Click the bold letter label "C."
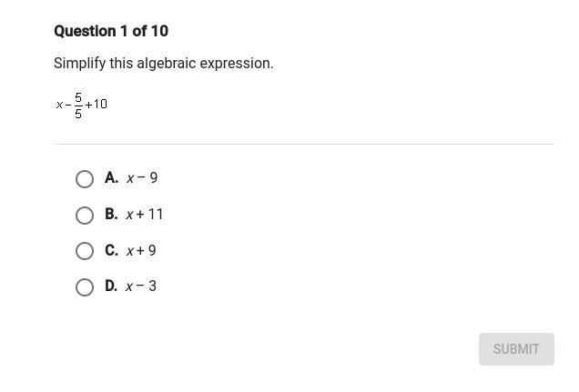The image size is (579, 392). click(x=111, y=250)
